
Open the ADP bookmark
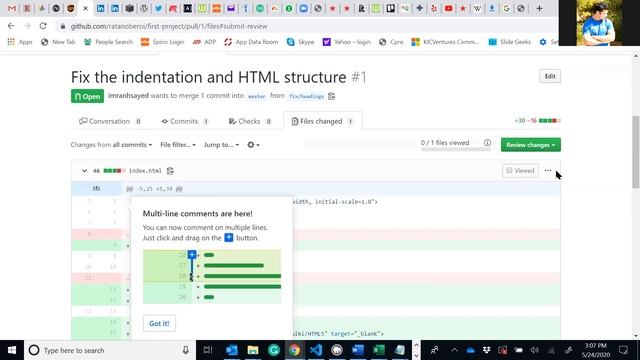pos(204,42)
